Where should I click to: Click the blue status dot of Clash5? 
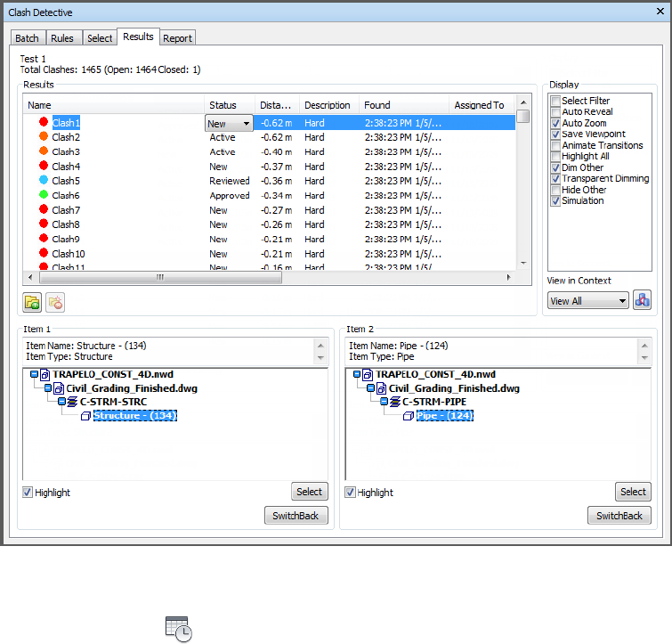[x=44, y=180]
